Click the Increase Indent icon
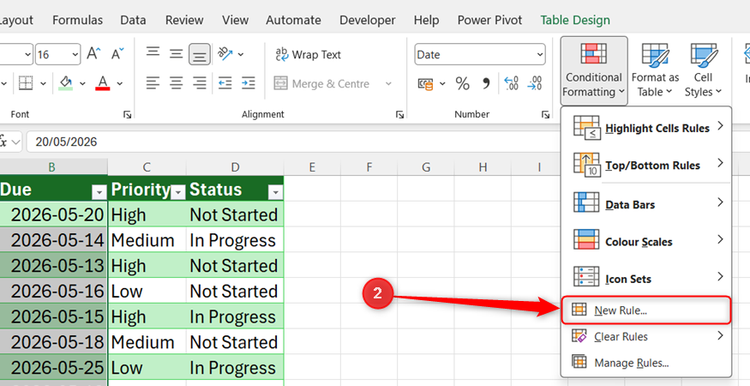Viewport: 750px width, 386px height. coord(248,83)
